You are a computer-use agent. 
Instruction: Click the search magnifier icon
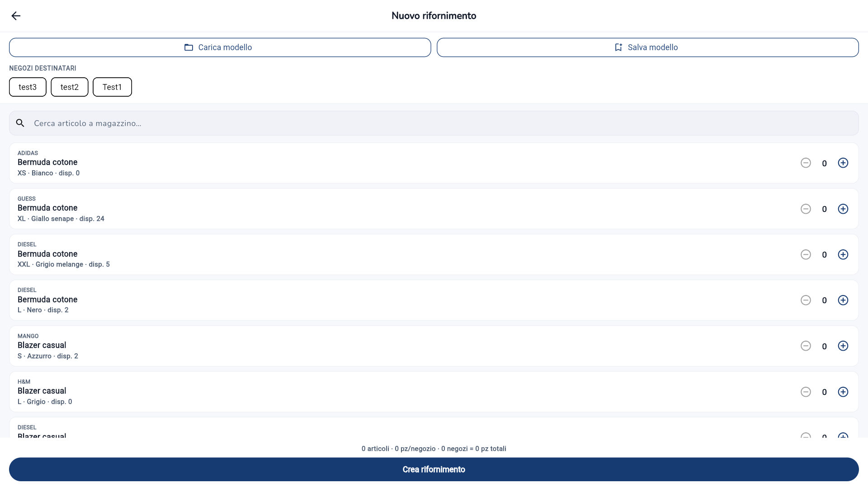point(20,123)
